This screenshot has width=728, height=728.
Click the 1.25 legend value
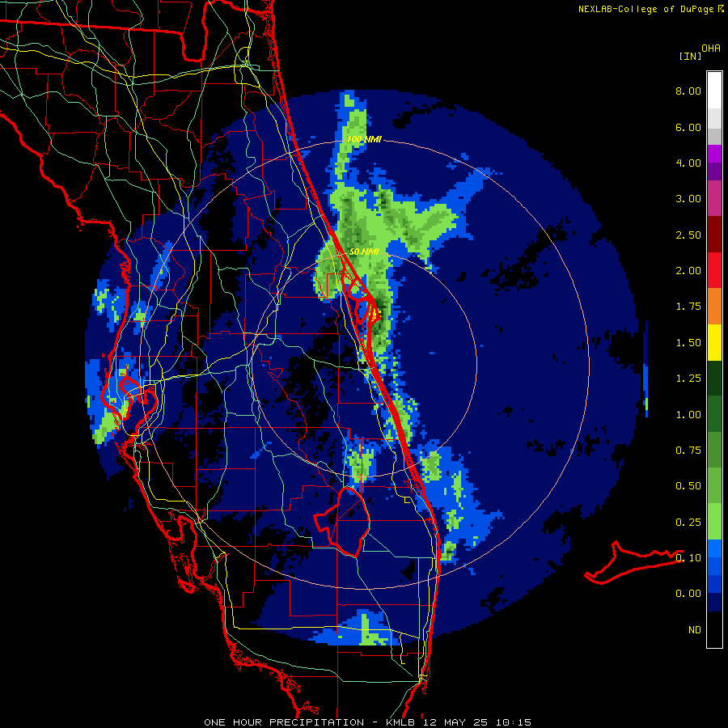pyautogui.click(x=688, y=379)
